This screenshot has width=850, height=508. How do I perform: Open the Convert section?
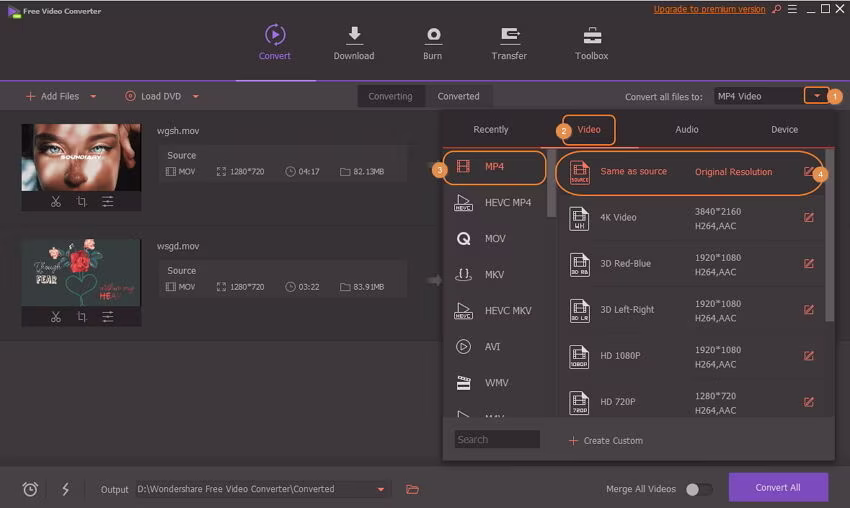point(275,42)
